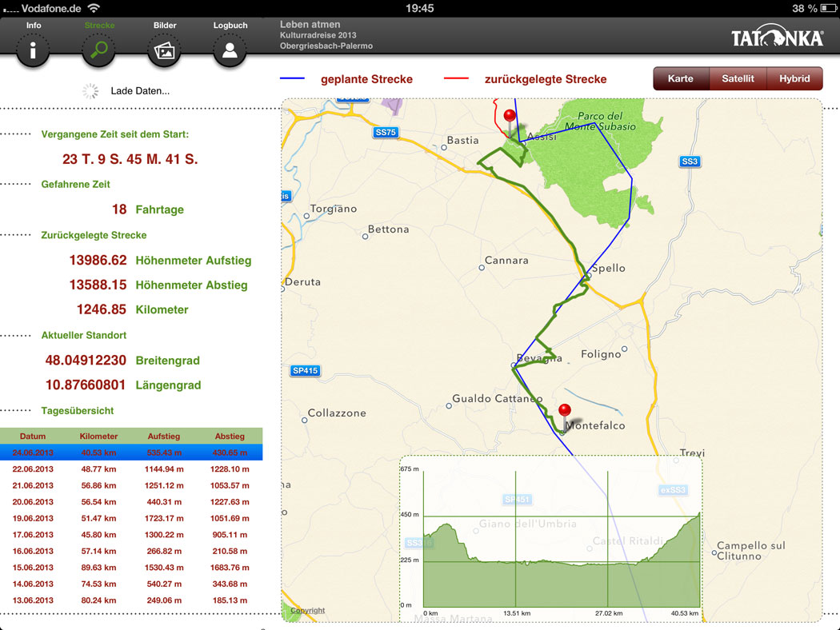Click the red pin near Assisi

coord(510,116)
